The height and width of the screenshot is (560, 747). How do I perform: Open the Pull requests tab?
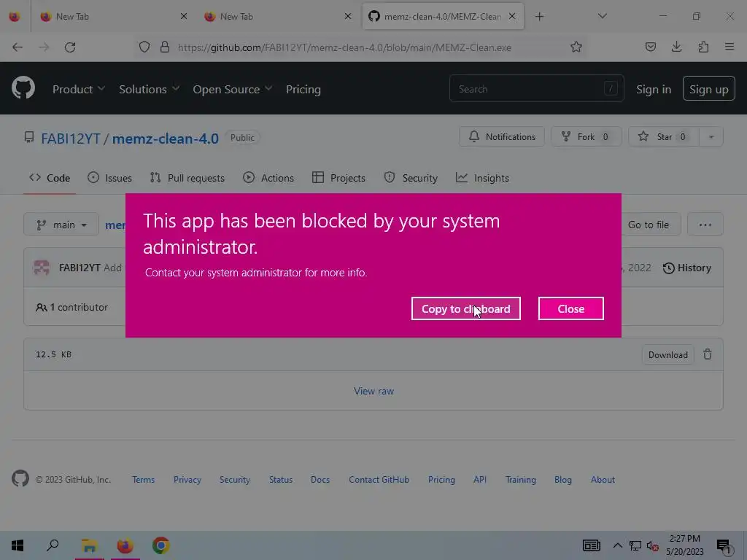point(187,178)
